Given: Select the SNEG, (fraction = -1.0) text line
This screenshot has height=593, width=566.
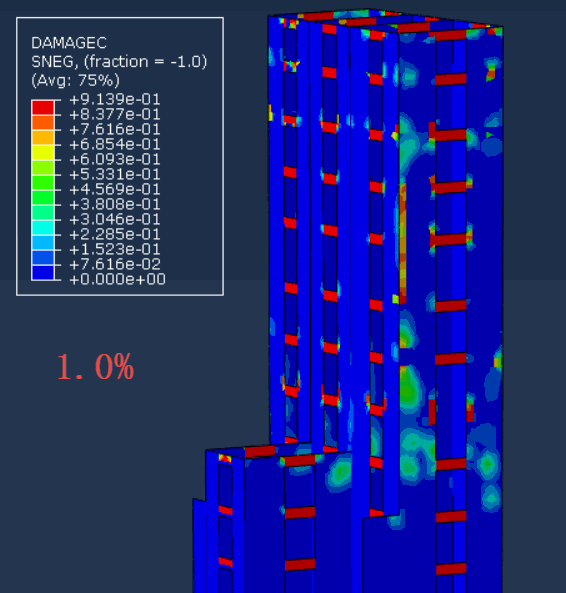Looking at the screenshot, I should click(119, 62).
